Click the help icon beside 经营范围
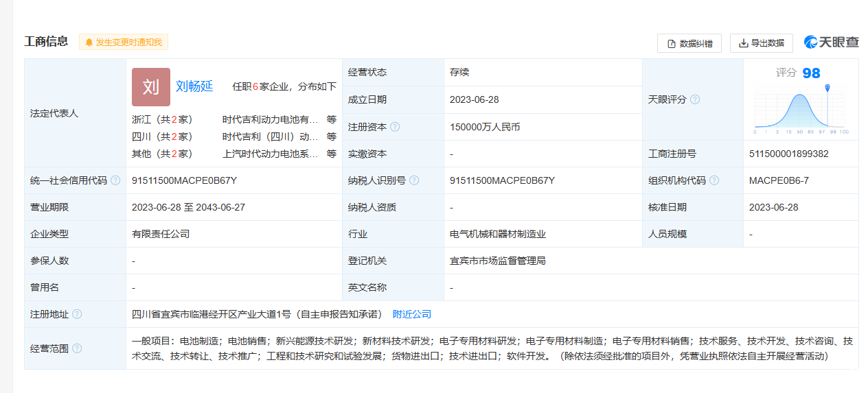This screenshot has width=868, height=393. click(x=77, y=348)
